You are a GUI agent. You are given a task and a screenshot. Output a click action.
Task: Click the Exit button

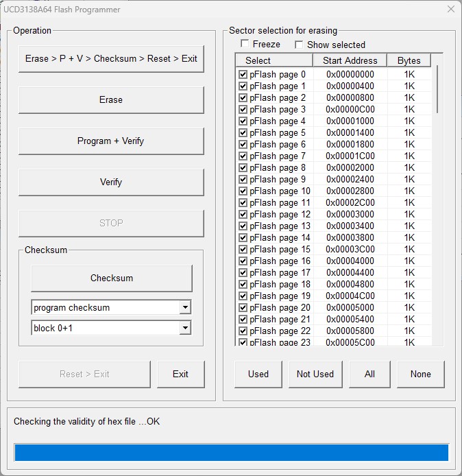tap(180, 374)
